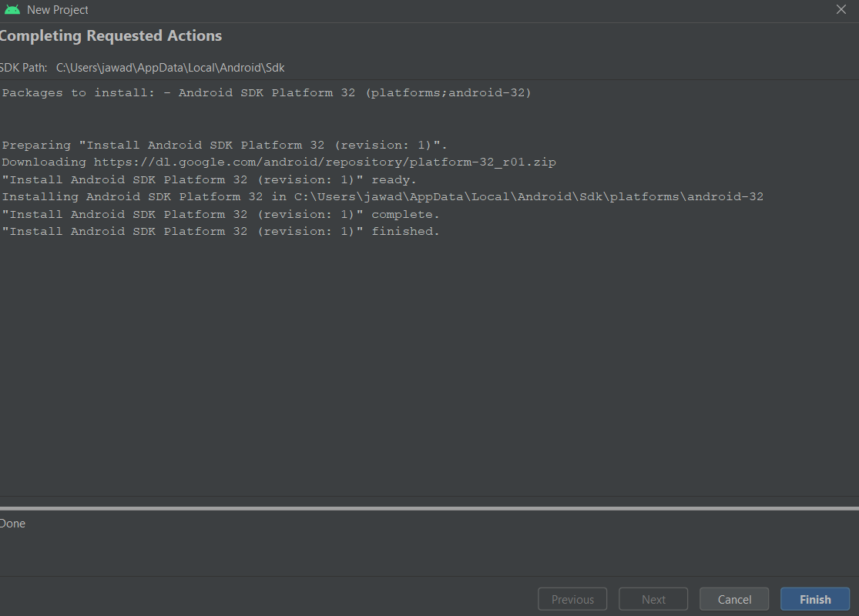Screen dimensions: 859x616
Task: Click the New Project window title
Action: (58, 10)
